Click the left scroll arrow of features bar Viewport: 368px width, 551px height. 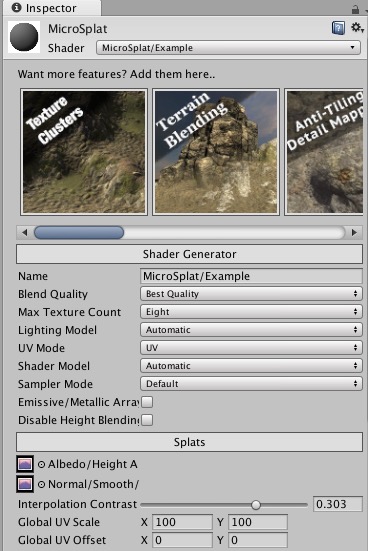click(24, 232)
